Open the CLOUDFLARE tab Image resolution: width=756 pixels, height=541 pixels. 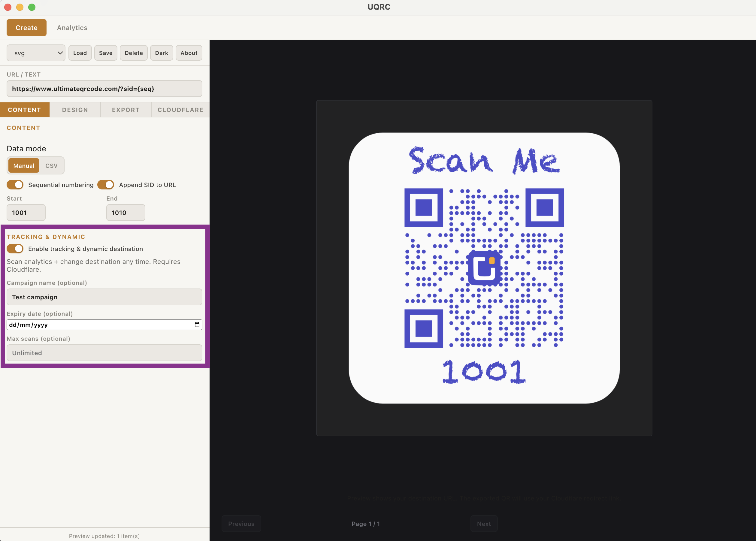point(180,110)
